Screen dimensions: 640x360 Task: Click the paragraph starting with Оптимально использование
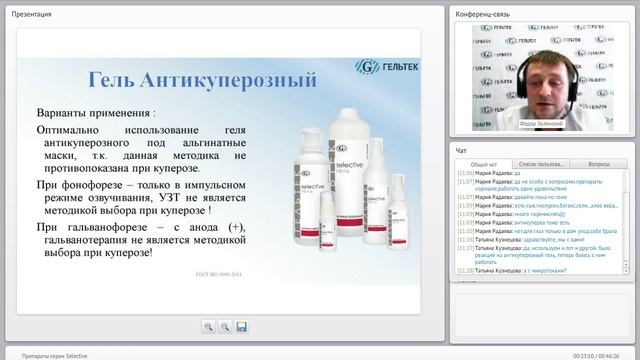point(141,149)
